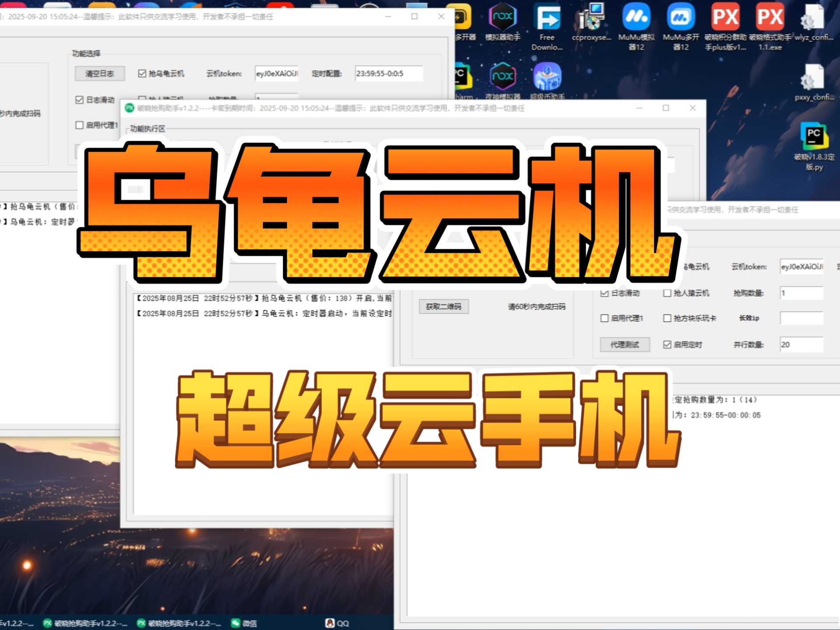Open 破晓积分群助手plus版 PX icon

(725, 27)
